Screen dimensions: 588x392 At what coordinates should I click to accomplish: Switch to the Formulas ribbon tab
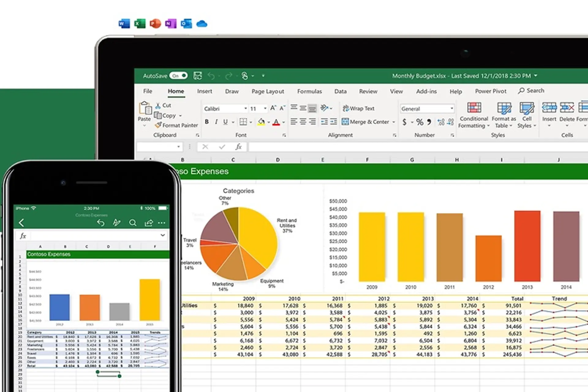pos(309,91)
